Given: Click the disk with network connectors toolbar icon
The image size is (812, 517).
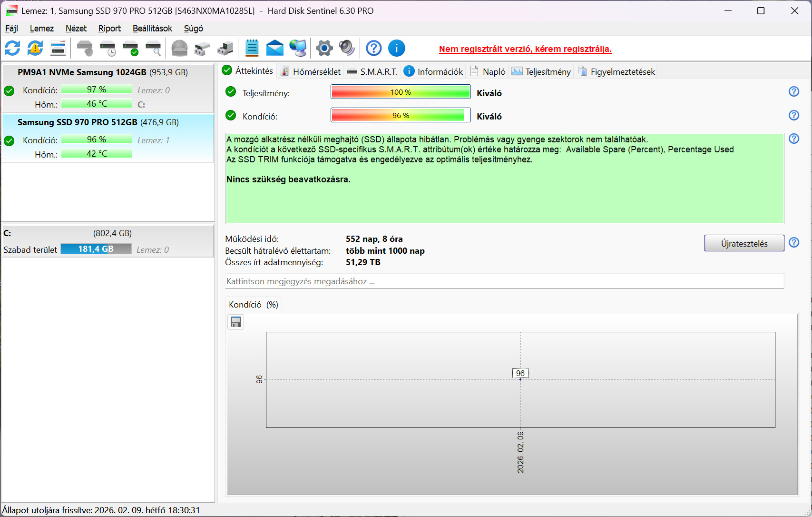Looking at the screenshot, I should (202, 48).
